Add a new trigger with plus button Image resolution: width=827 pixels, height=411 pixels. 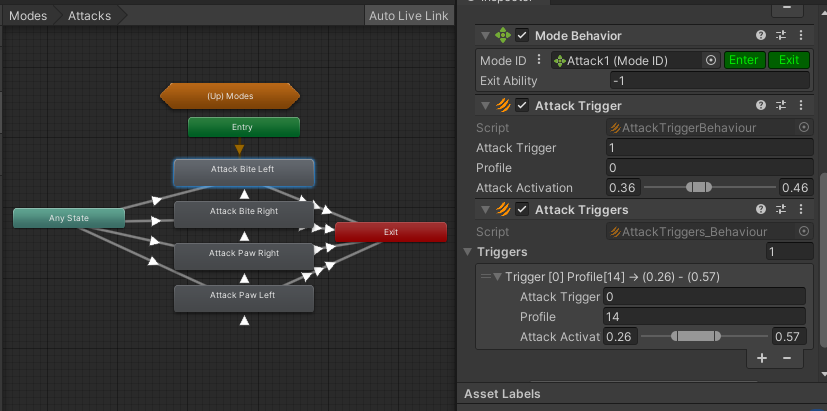click(761, 357)
